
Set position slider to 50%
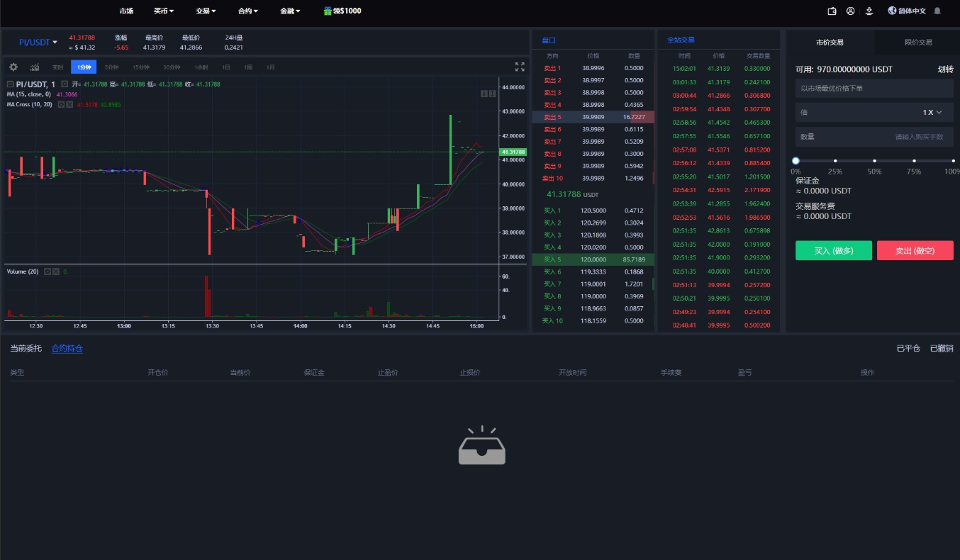point(875,161)
